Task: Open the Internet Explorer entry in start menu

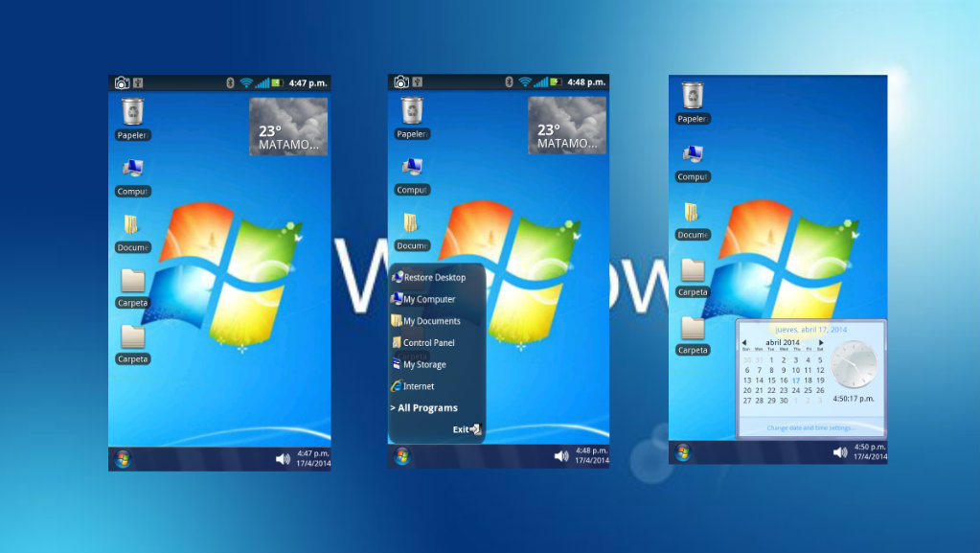Action: (418, 386)
